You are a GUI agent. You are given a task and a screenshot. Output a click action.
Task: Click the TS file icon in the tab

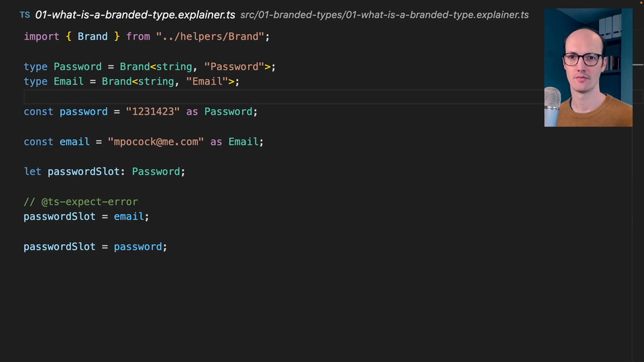pos(24,15)
